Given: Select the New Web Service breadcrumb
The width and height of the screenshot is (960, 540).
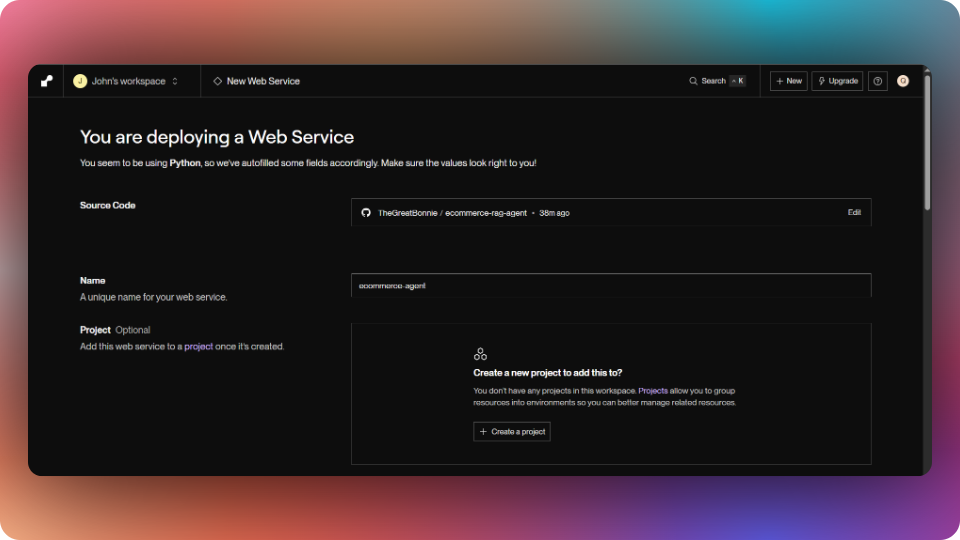Looking at the screenshot, I should [257, 81].
